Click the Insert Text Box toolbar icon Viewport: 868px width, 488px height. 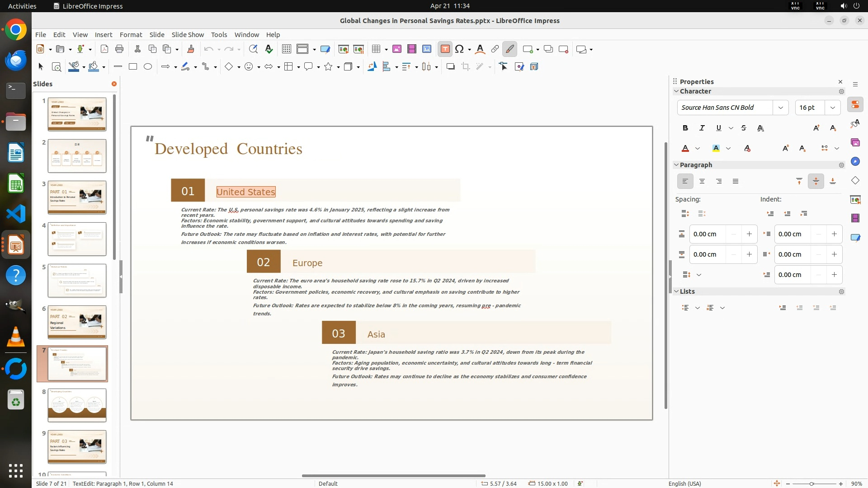445,49
